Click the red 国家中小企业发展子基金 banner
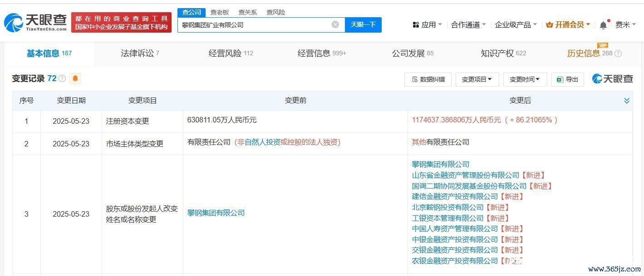The height and width of the screenshot is (276, 644). pyautogui.click(x=122, y=22)
